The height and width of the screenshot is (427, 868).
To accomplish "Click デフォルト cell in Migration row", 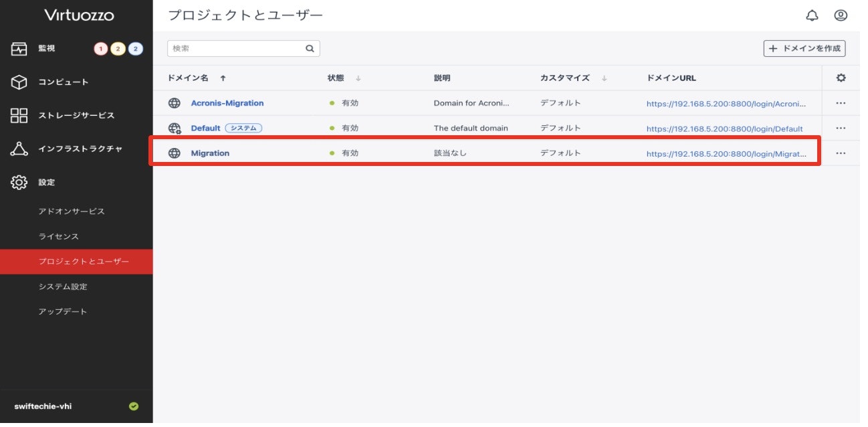I will click(560, 153).
